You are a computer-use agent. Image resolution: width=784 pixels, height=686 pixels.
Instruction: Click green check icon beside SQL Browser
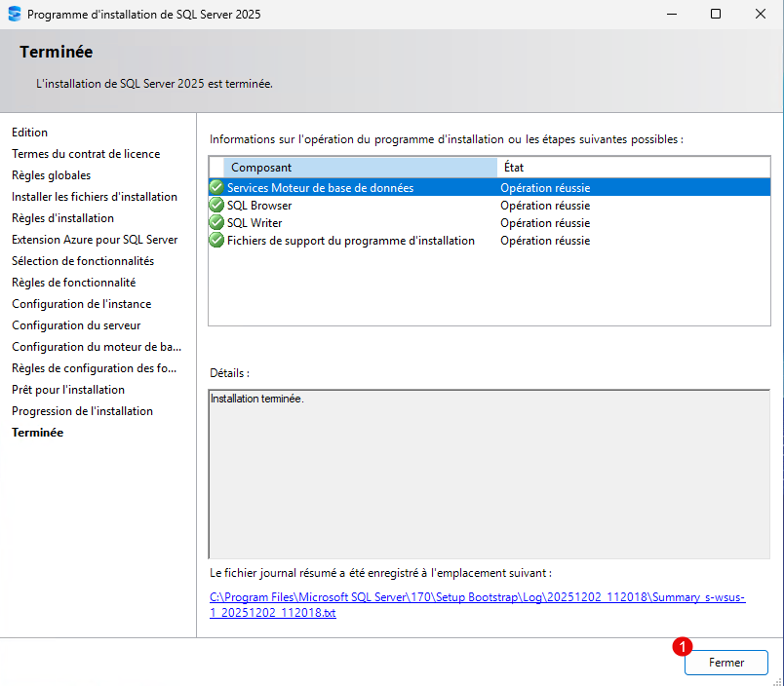tap(216, 205)
